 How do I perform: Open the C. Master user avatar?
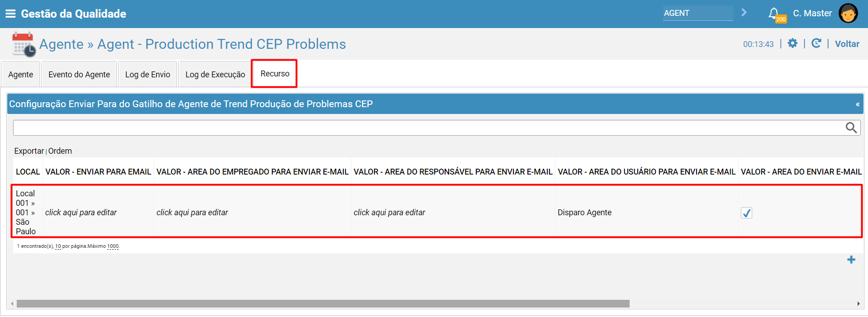tap(848, 13)
